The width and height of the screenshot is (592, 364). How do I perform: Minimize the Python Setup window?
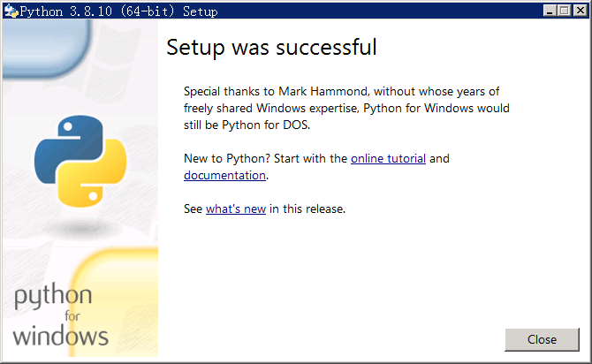[550, 11]
